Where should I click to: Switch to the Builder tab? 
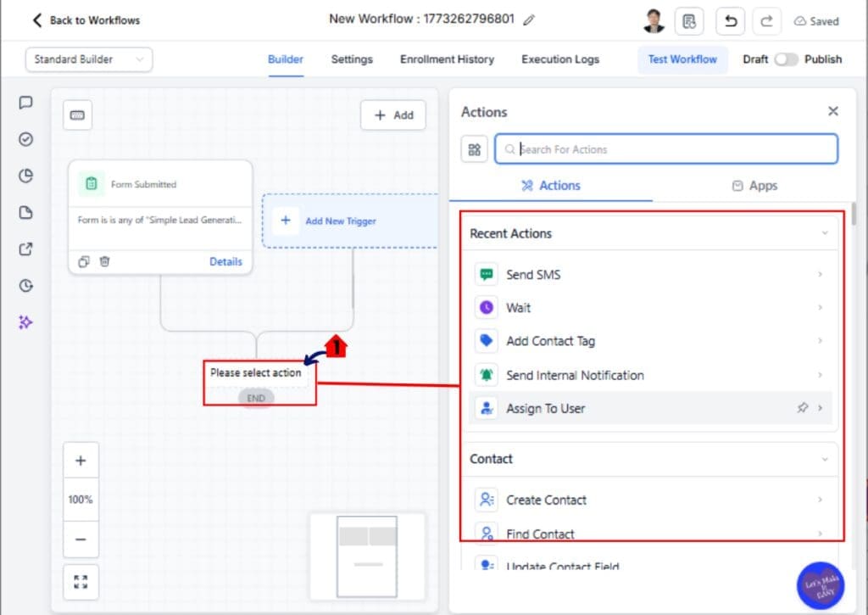pyautogui.click(x=286, y=59)
